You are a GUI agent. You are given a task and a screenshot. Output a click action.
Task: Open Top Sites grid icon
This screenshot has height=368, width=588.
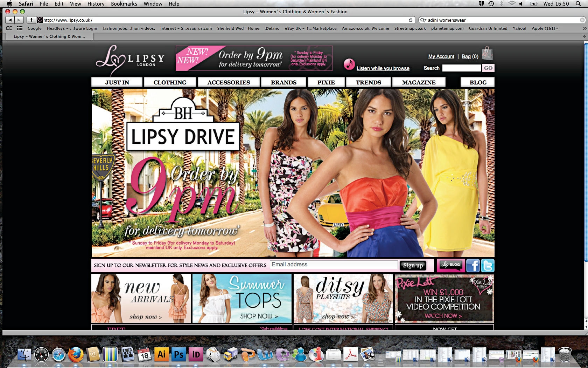(20, 28)
